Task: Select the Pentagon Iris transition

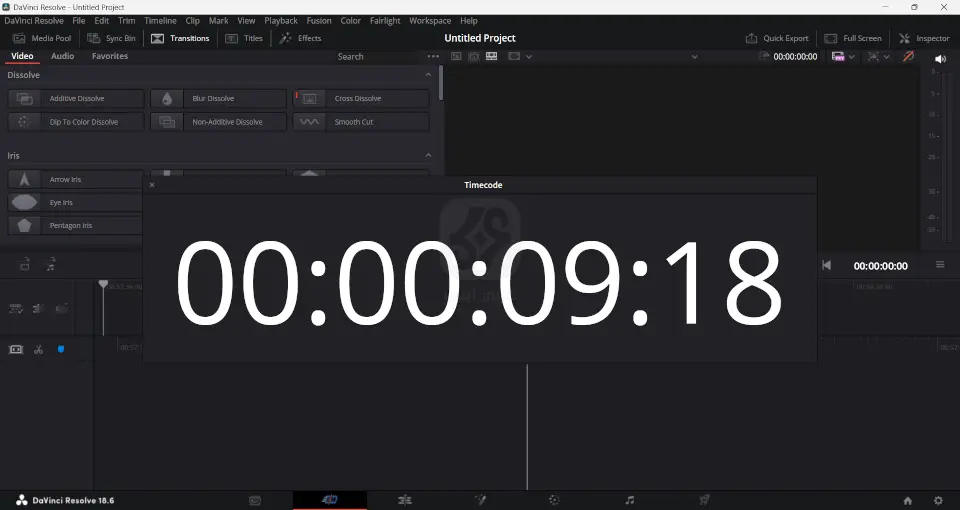Action: (76, 225)
